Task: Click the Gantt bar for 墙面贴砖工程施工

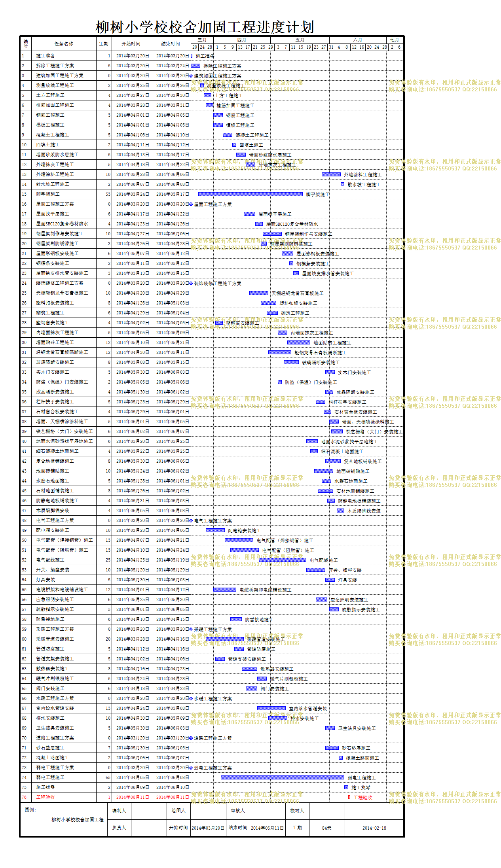Action: (x=299, y=342)
